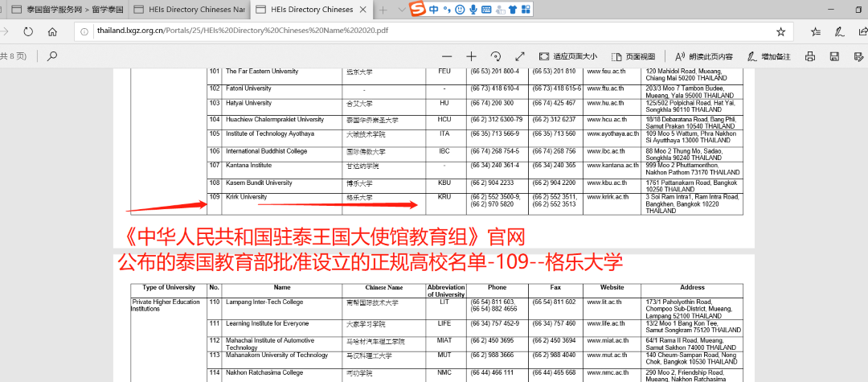Switch Sogou Chinese/English input mode (中)

coord(435,9)
